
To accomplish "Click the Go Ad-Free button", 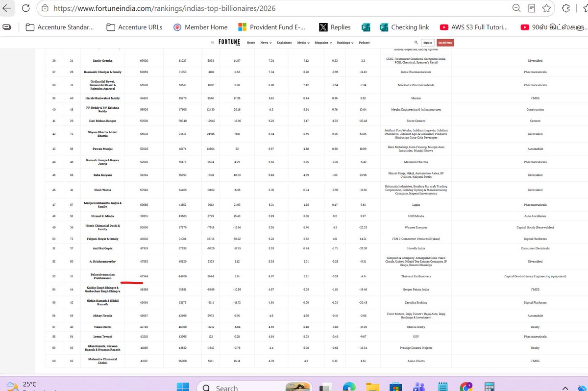I will 445,43.
